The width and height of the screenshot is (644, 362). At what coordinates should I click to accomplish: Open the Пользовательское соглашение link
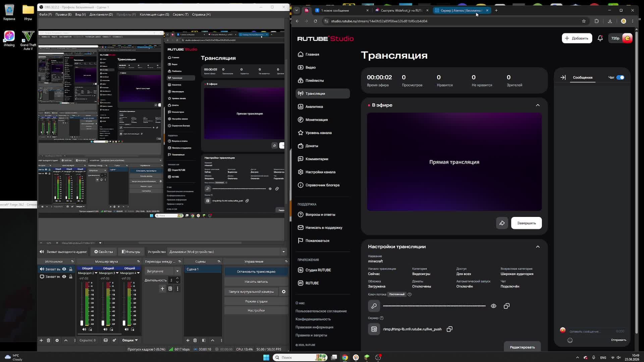321,311
